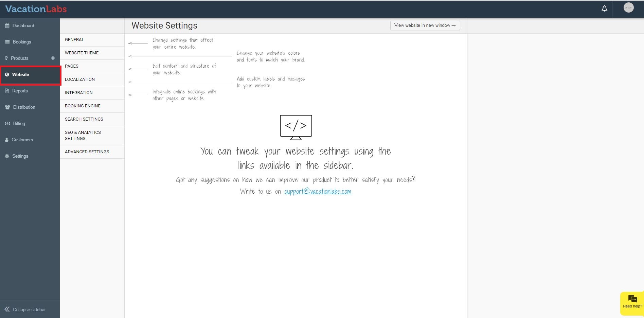The height and width of the screenshot is (318, 644).
Task: Open the General website settings tab
Action: click(x=74, y=40)
